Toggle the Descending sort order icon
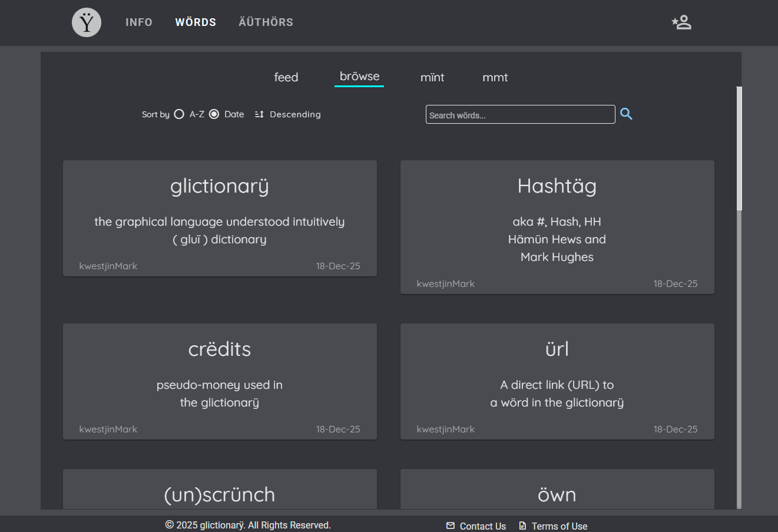The image size is (778, 532). click(259, 114)
